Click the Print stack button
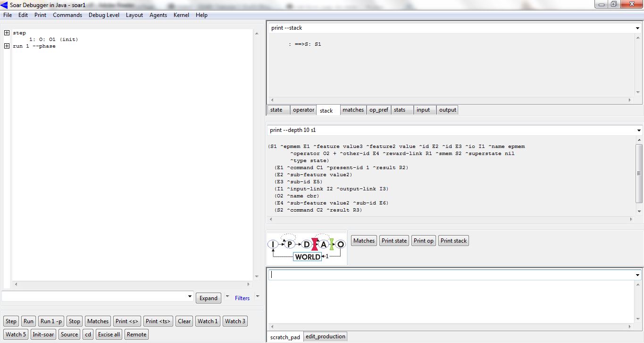 [453, 241]
